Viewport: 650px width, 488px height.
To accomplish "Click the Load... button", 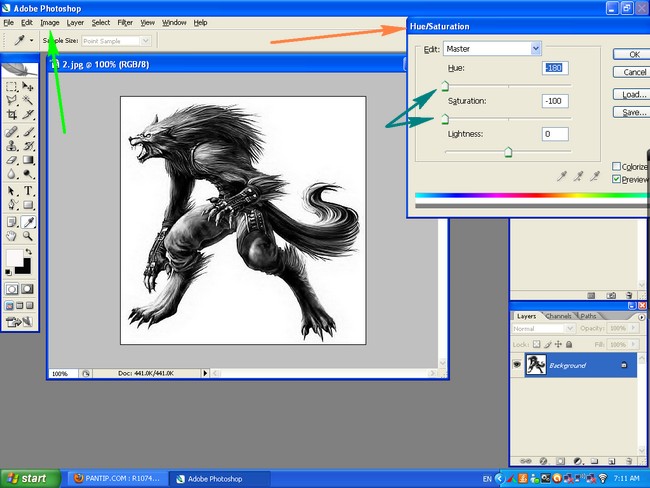I will [x=631, y=94].
